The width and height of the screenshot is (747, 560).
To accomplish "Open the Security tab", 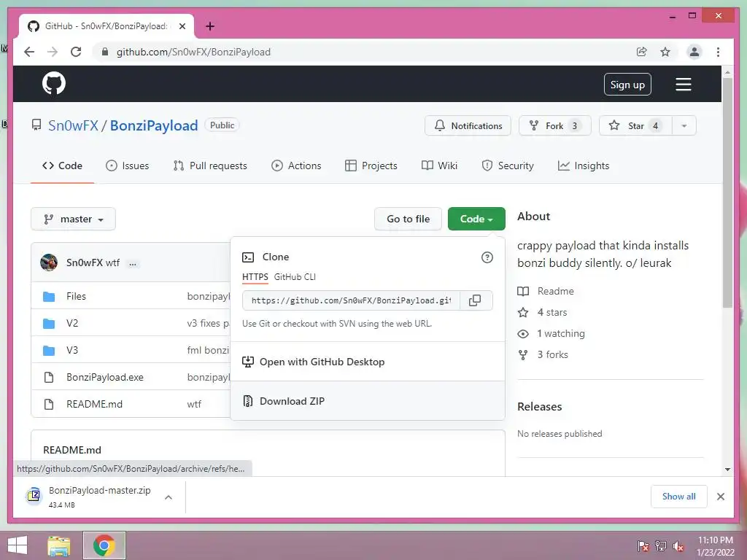I will coord(508,166).
